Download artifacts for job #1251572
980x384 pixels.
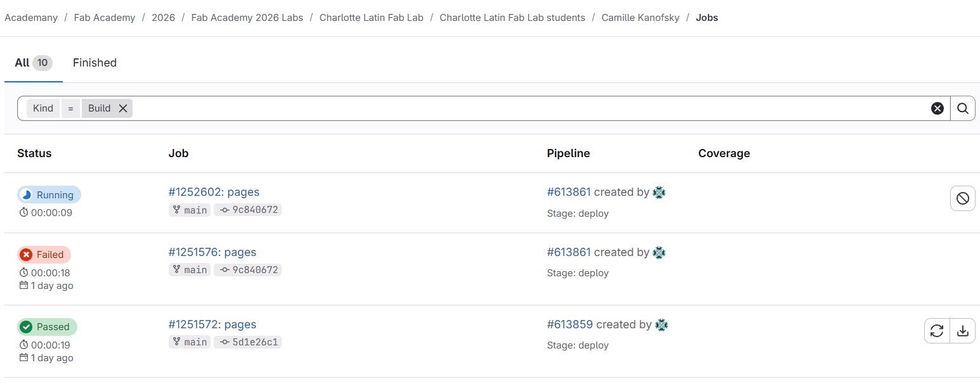pos(962,331)
